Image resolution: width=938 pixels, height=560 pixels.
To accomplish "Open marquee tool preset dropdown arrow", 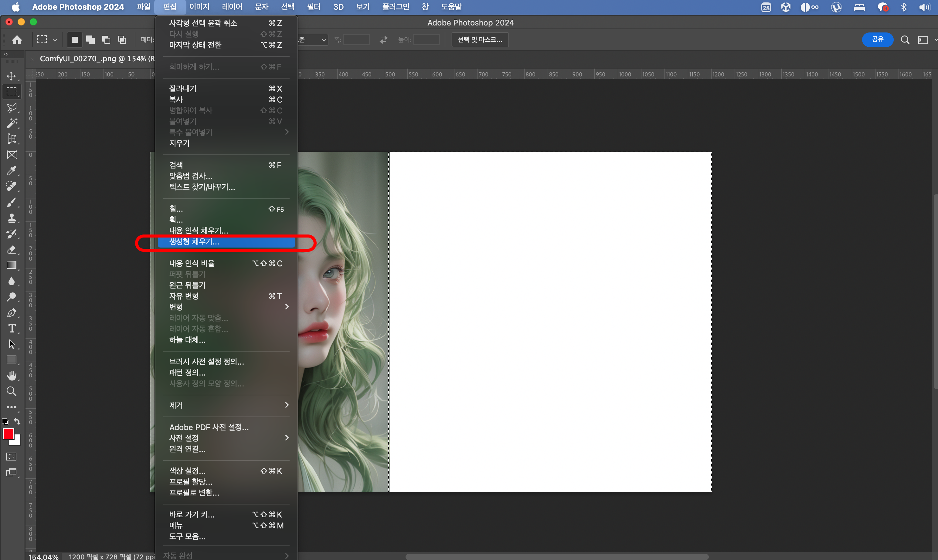I will [55, 40].
